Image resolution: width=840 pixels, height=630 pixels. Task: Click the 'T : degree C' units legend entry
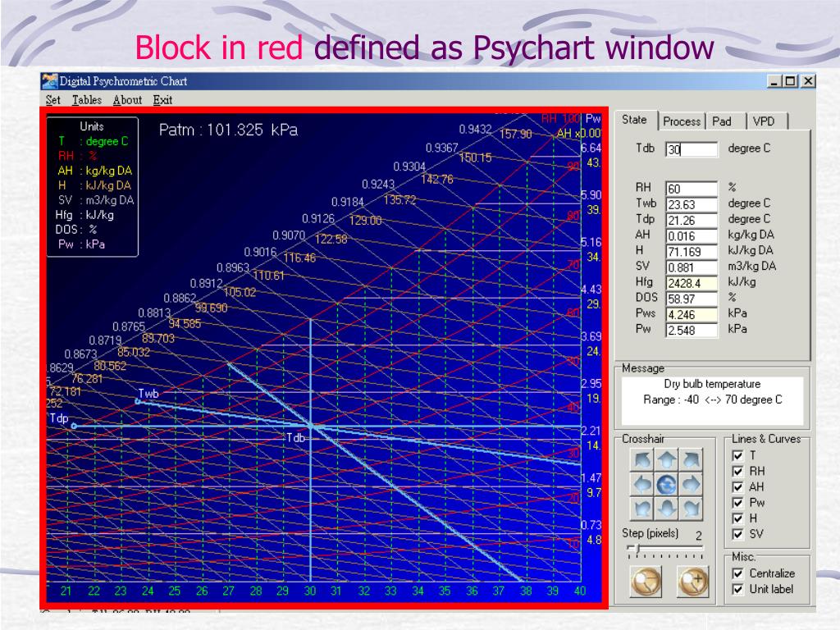[94, 141]
